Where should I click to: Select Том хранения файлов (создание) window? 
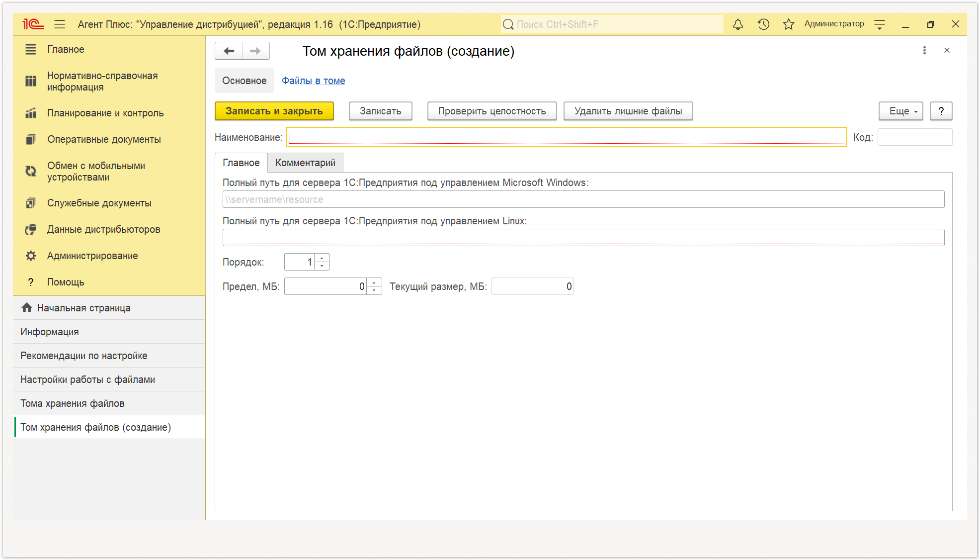coord(109,427)
